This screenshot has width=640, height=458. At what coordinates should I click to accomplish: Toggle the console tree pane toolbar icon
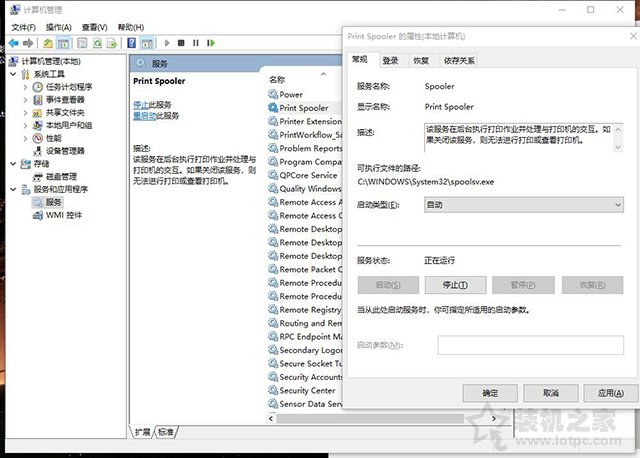pos(63,43)
